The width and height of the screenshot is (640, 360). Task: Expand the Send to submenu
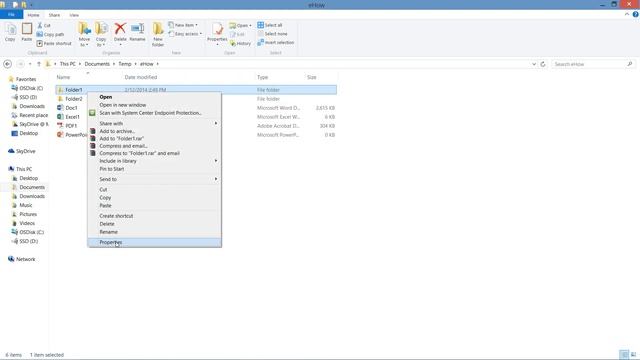tap(154, 179)
